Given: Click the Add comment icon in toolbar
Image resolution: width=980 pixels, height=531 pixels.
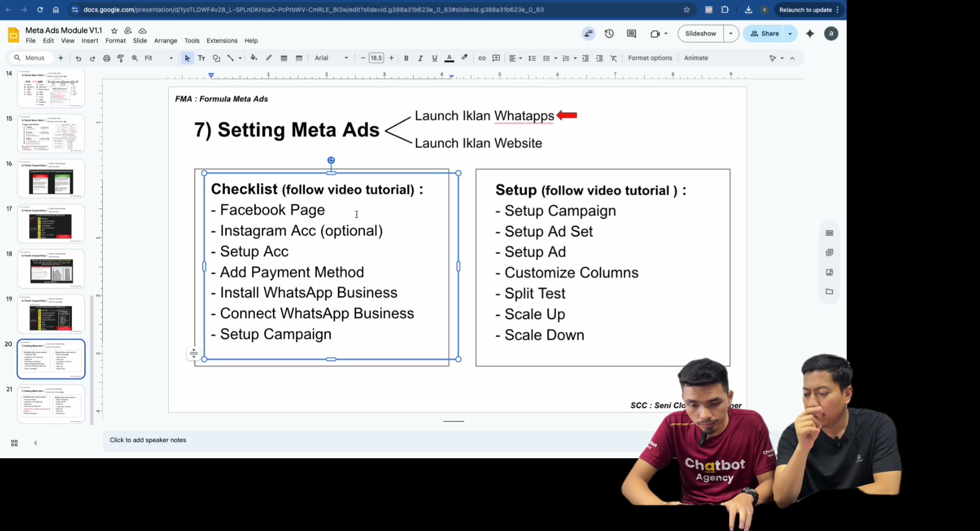Looking at the screenshot, I should [x=496, y=58].
